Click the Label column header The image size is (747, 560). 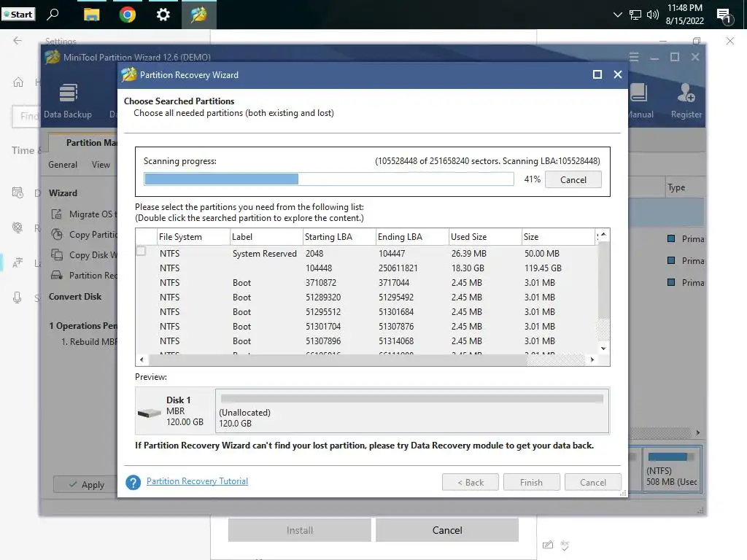[x=266, y=237]
